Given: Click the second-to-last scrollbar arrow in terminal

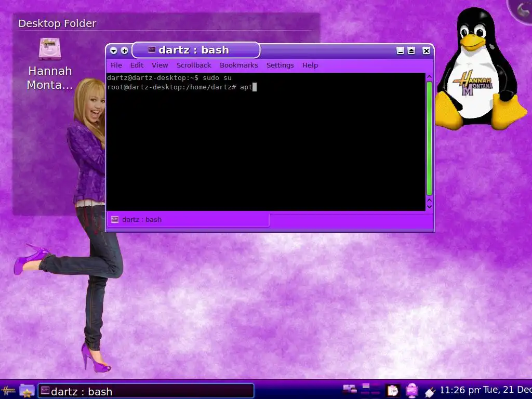Looking at the screenshot, I should pos(429,201).
